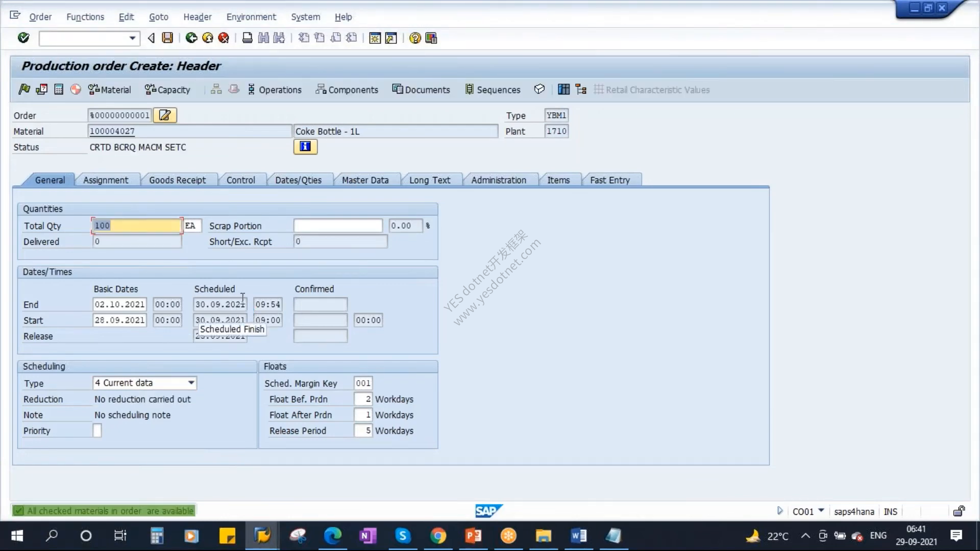The width and height of the screenshot is (980, 551).
Task: Open the Scheduling Type dropdown
Action: (x=191, y=383)
